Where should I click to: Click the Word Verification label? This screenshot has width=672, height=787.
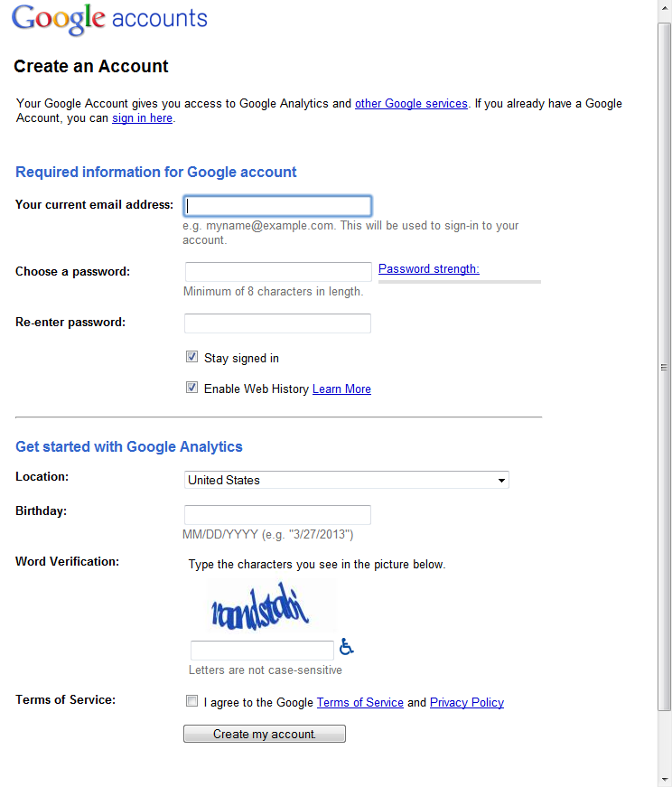tap(67, 561)
